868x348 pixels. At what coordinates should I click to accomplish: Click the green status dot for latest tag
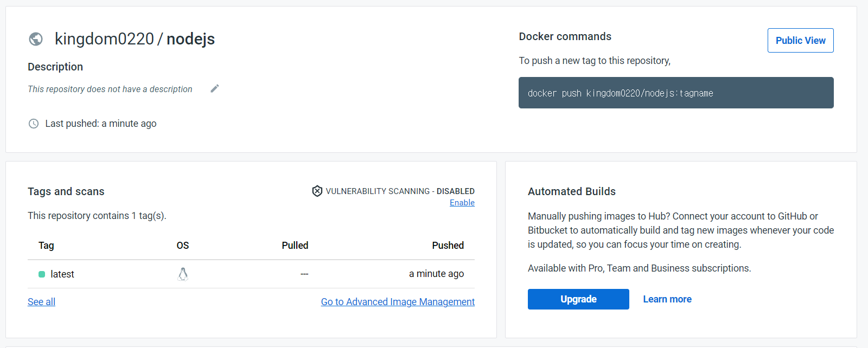tap(42, 274)
